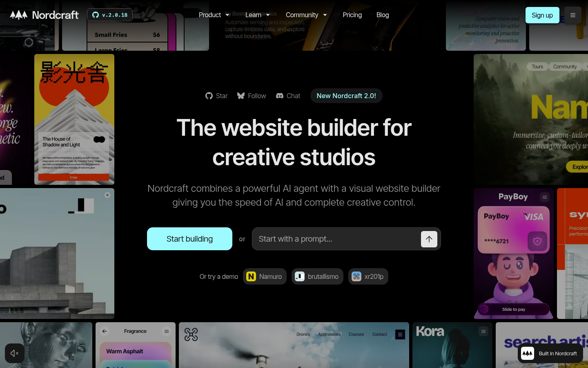Click the GitHub Star link
Viewport: 588px width, 368px height.
click(216, 96)
